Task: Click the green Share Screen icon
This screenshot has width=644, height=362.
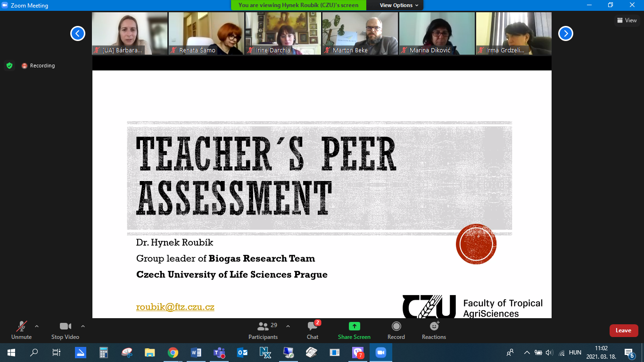Action: 354,326
